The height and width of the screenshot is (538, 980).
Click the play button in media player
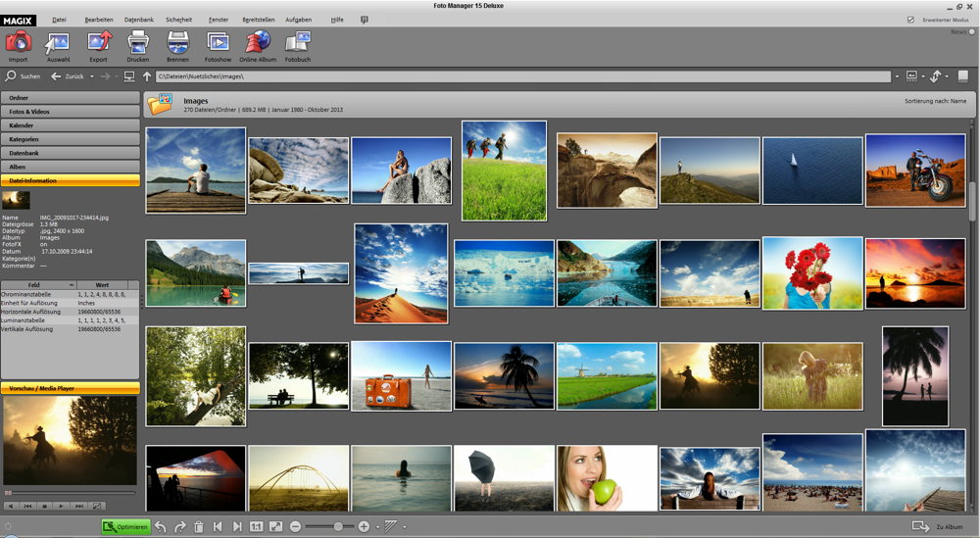[x=61, y=506]
